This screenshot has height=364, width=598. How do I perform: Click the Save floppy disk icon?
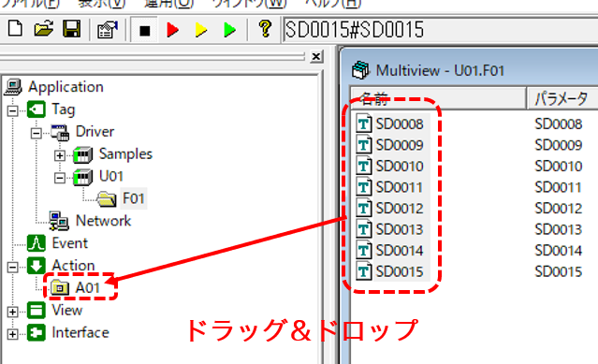click(71, 29)
